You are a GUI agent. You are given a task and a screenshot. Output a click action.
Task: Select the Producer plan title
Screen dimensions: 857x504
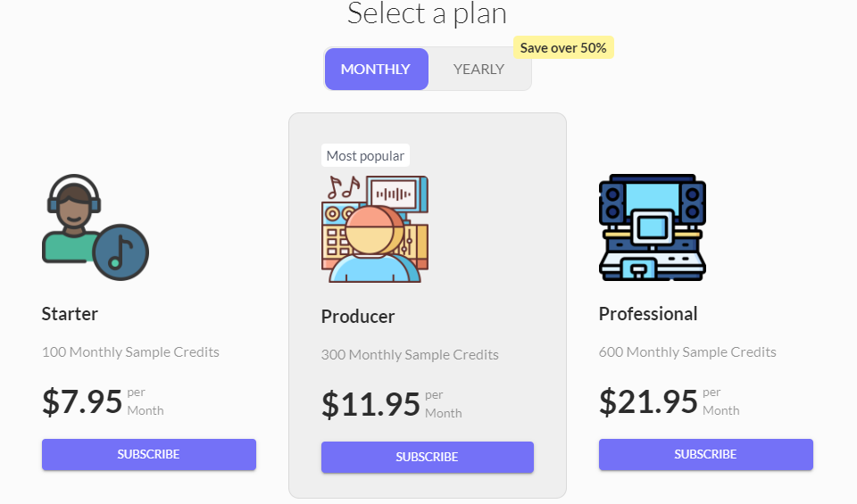click(x=358, y=317)
